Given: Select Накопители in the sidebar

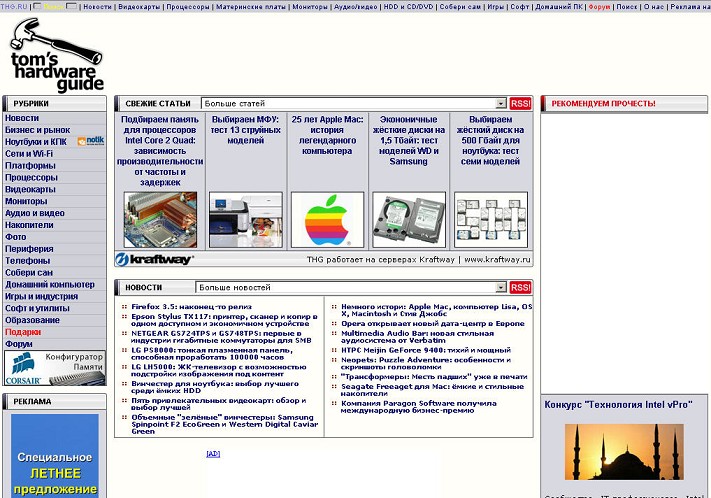Looking at the screenshot, I should (29, 225).
